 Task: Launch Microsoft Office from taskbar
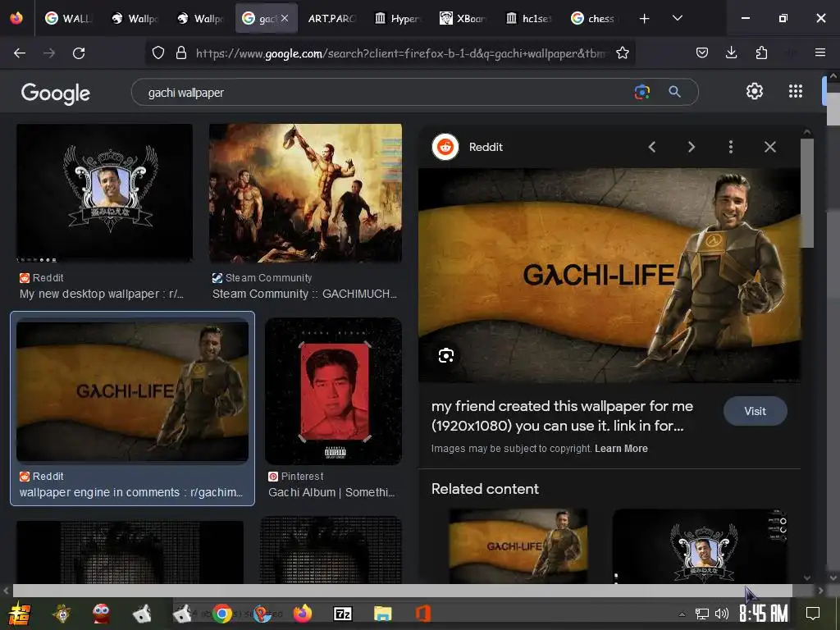coord(422,614)
